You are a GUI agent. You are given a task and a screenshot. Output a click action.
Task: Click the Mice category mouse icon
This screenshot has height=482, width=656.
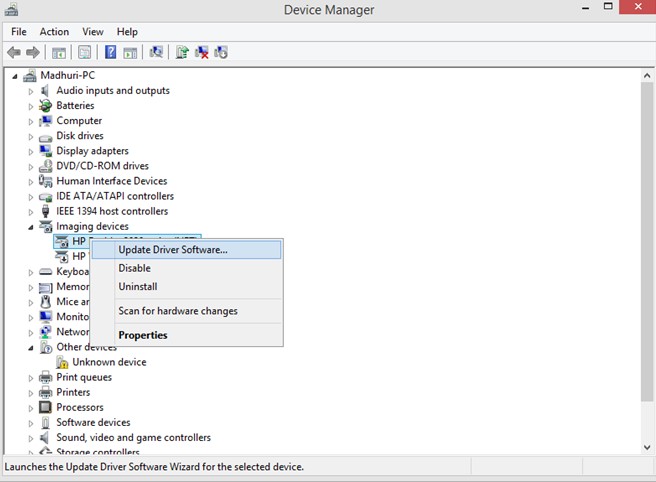coord(45,301)
